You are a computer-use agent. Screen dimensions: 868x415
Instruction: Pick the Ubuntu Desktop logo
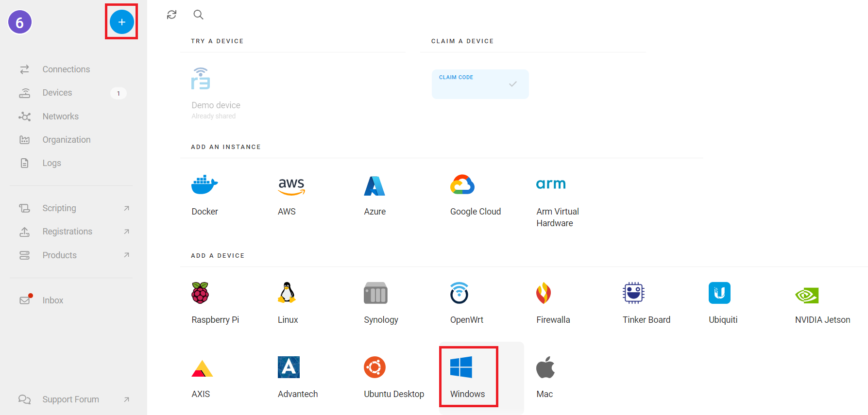(x=374, y=367)
